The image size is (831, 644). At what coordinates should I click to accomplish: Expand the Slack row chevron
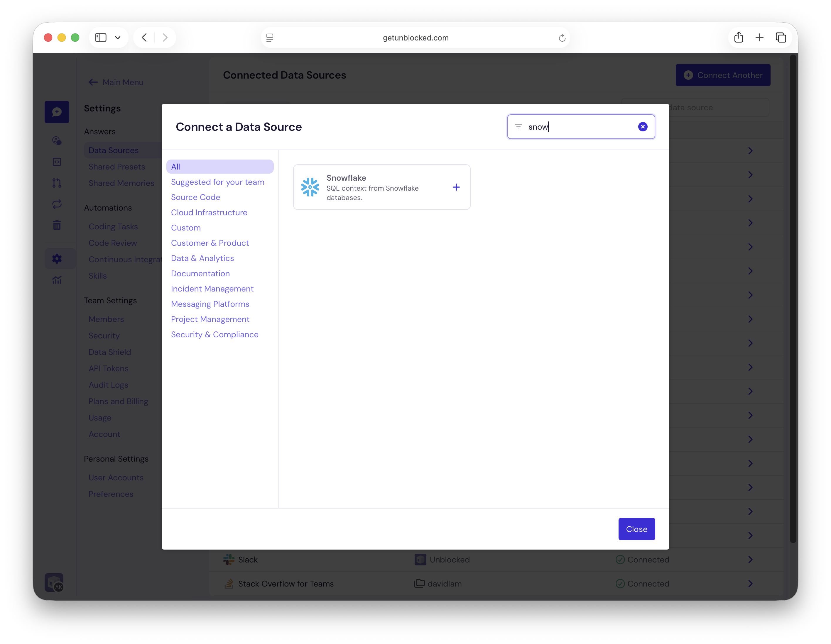[x=750, y=559]
